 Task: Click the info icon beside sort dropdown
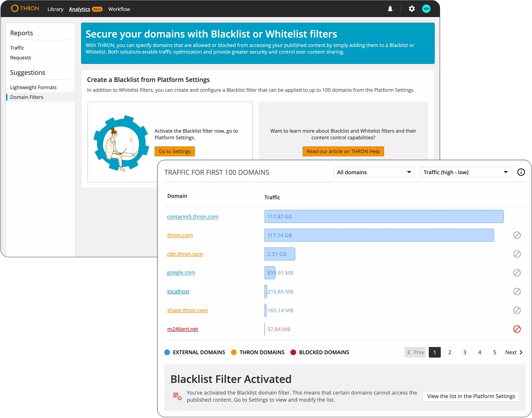(x=521, y=172)
